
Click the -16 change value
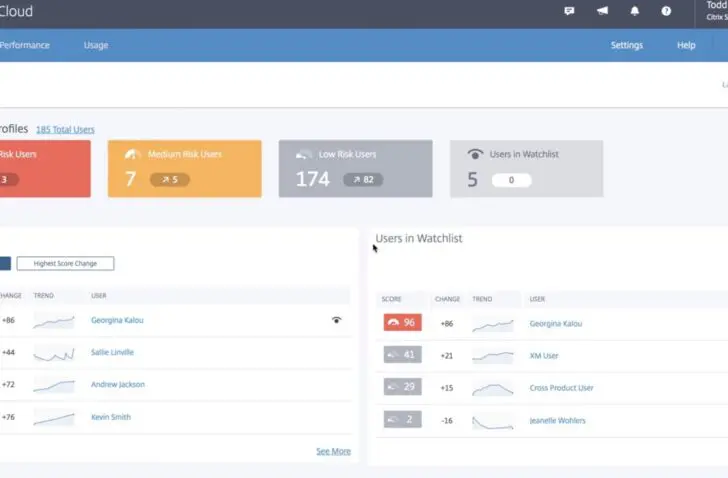click(x=447, y=420)
